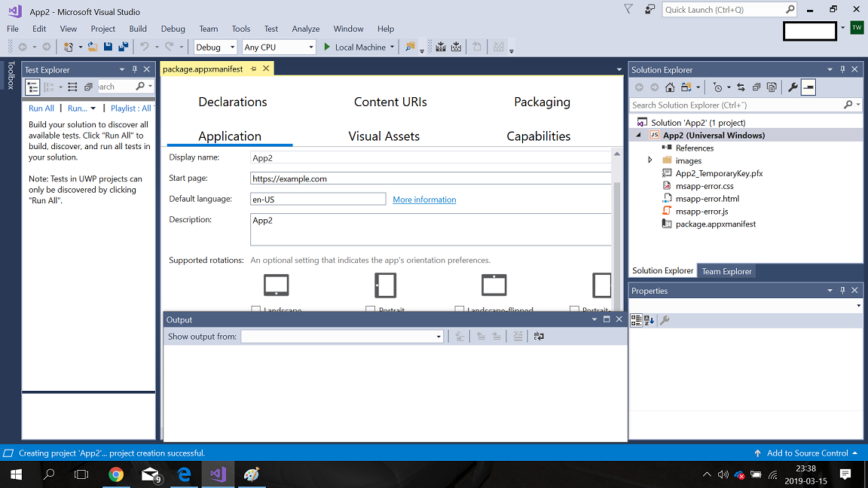
Task: Click Add to Source Control in status bar
Action: pos(806,453)
